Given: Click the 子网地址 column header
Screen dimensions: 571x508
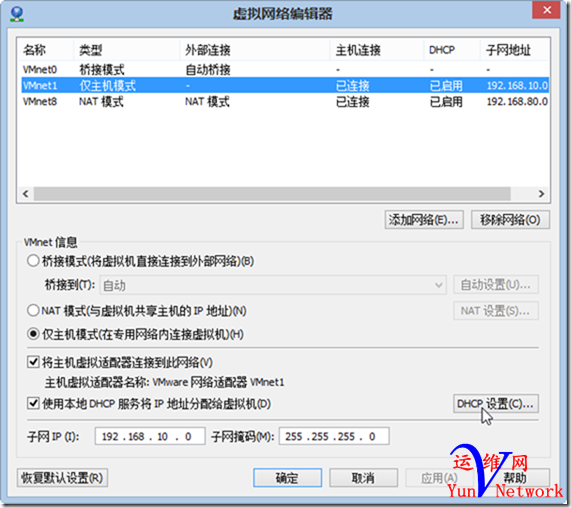Looking at the screenshot, I should click(514, 50).
